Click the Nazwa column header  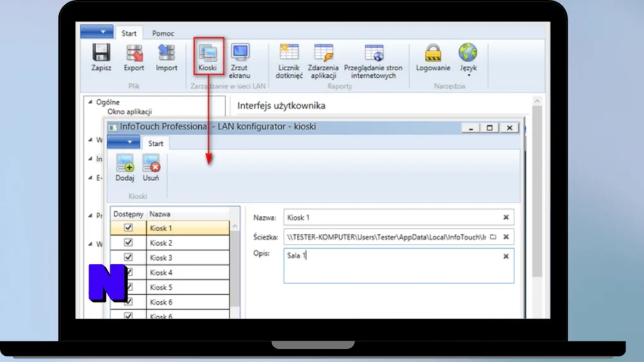(x=188, y=214)
